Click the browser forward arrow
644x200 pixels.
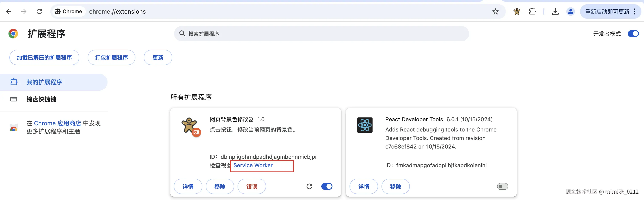point(24,11)
